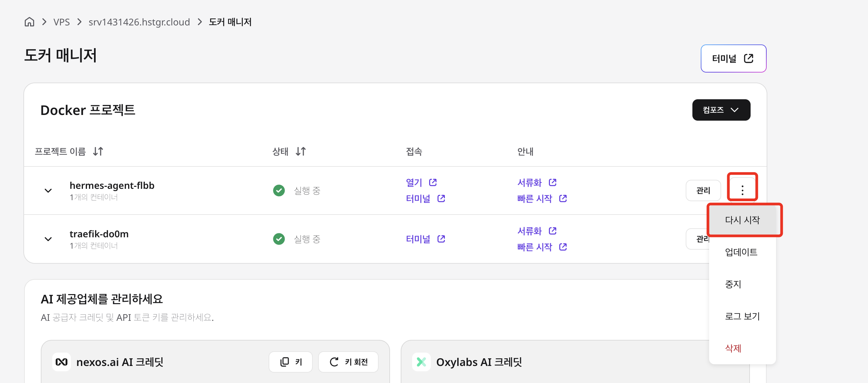Screen dimensions: 868x383
Task: Open the 터미널 link for hermes-agent-flbb
Action: tap(425, 199)
